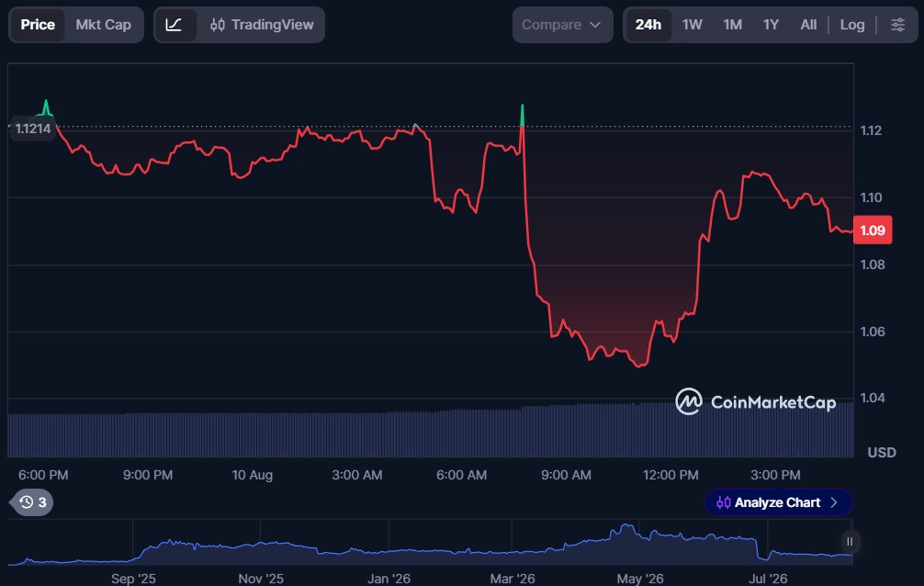Viewport: 924px width, 586px height.
Task: Select the All time range
Action: point(808,25)
